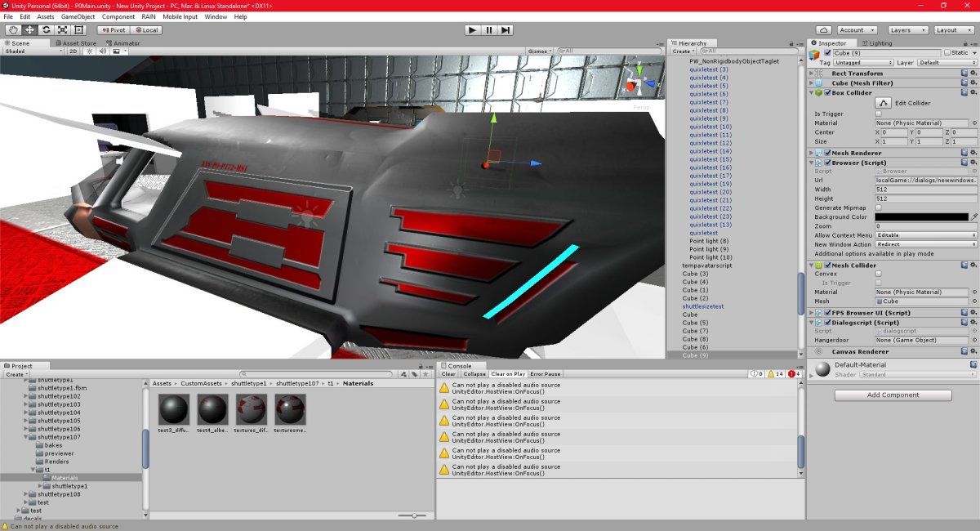Enable Convex checkbox in Mesh Collider

(x=879, y=274)
